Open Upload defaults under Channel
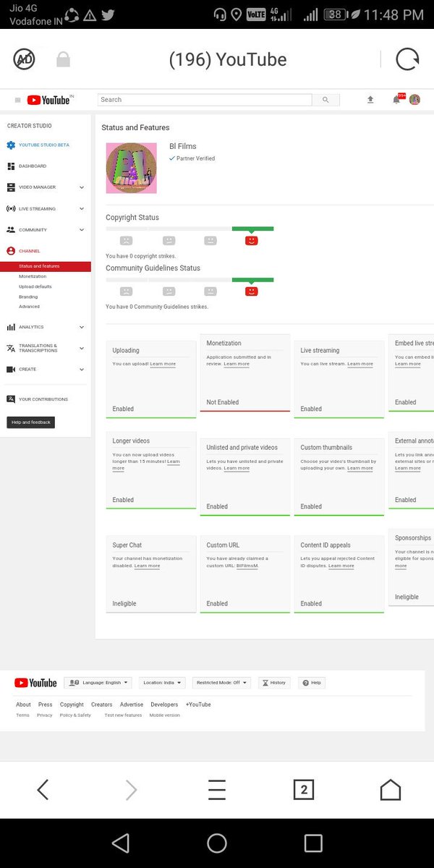 (35, 286)
